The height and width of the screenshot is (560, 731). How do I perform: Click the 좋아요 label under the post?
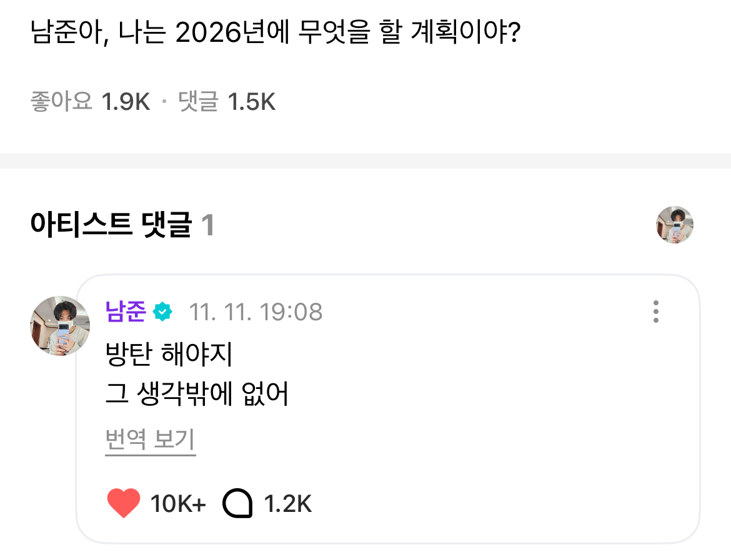[x=61, y=102]
